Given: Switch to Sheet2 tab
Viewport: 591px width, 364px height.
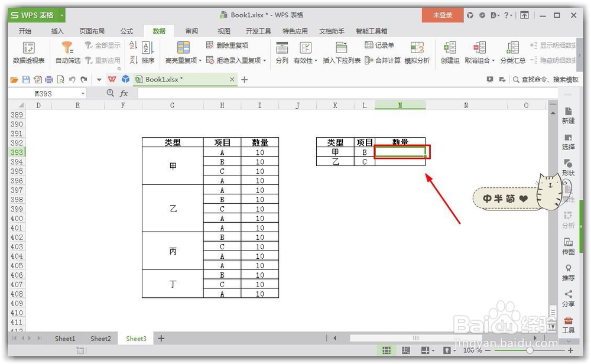Looking at the screenshot, I should [100, 339].
